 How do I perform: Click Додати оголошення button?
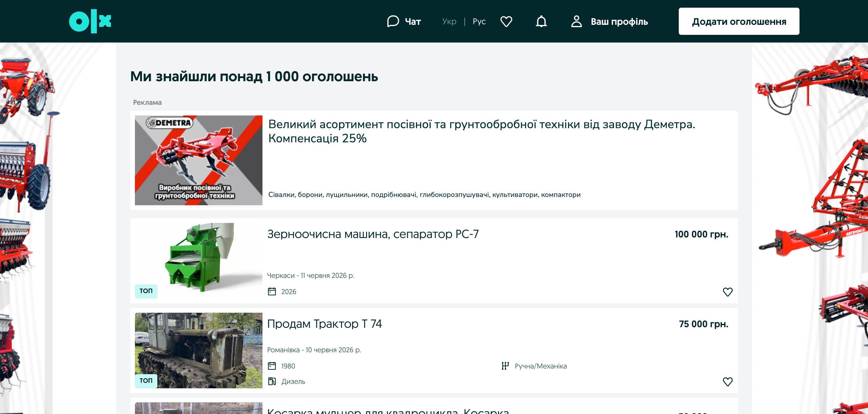[739, 21]
